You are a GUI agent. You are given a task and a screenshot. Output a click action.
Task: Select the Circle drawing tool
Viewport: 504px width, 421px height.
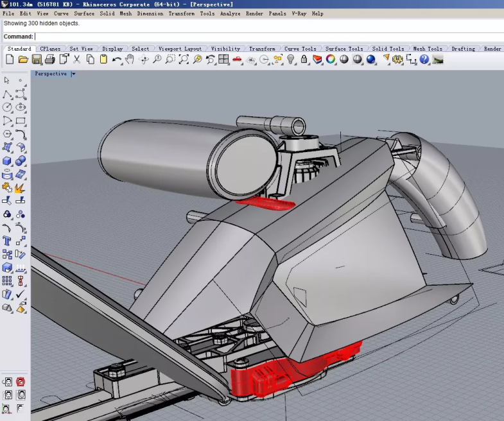(7, 107)
